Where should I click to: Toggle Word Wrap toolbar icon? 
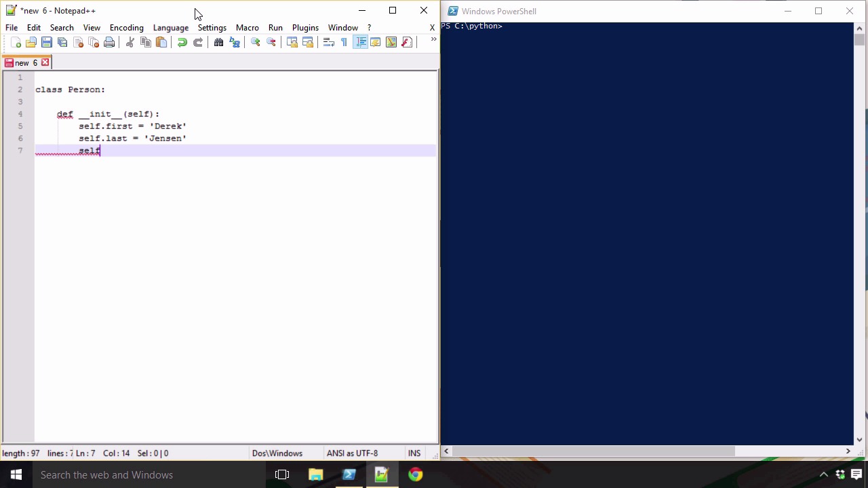click(x=329, y=42)
